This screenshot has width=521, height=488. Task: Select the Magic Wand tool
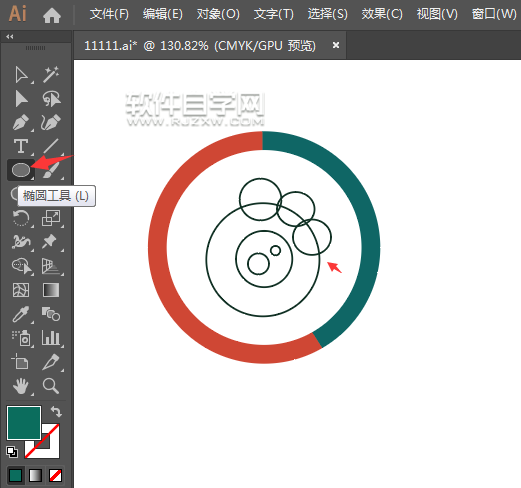point(51,74)
